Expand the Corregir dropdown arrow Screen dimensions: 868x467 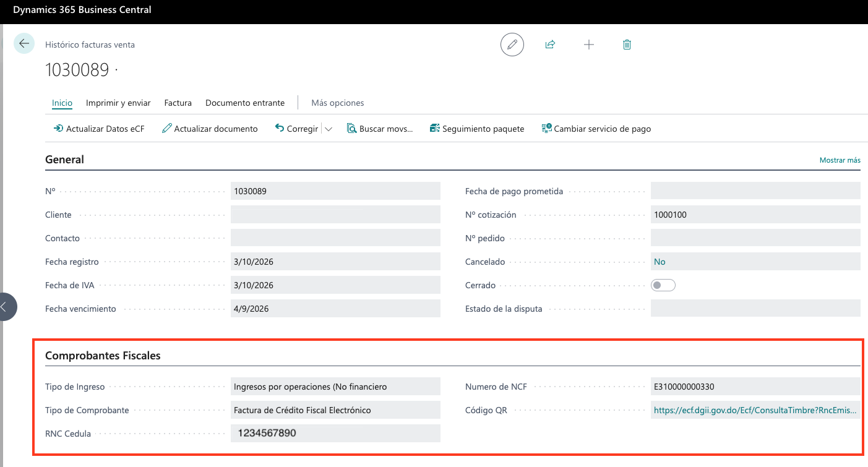pyautogui.click(x=329, y=128)
